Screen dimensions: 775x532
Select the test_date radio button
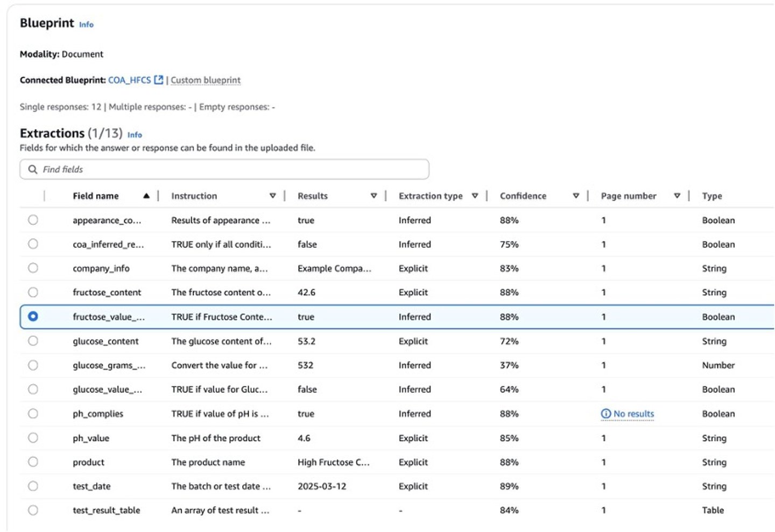click(x=33, y=486)
